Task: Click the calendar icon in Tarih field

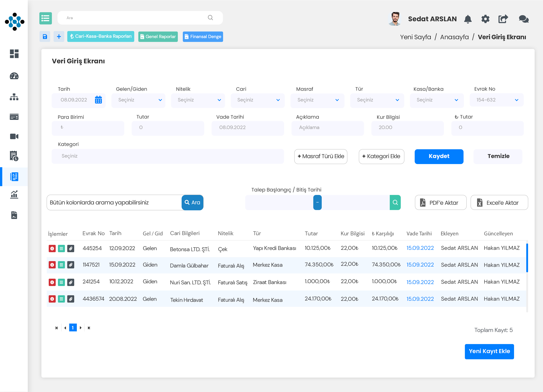Action: coord(98,100)
